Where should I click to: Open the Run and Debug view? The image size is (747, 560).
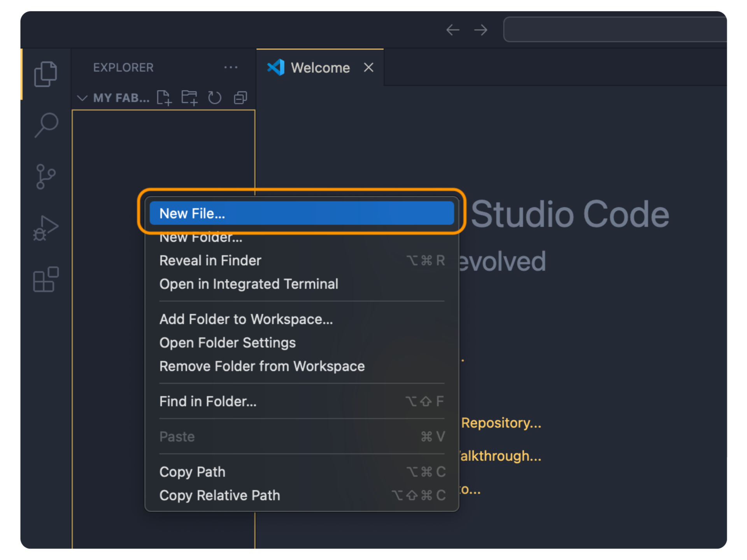tap(46, 228)
